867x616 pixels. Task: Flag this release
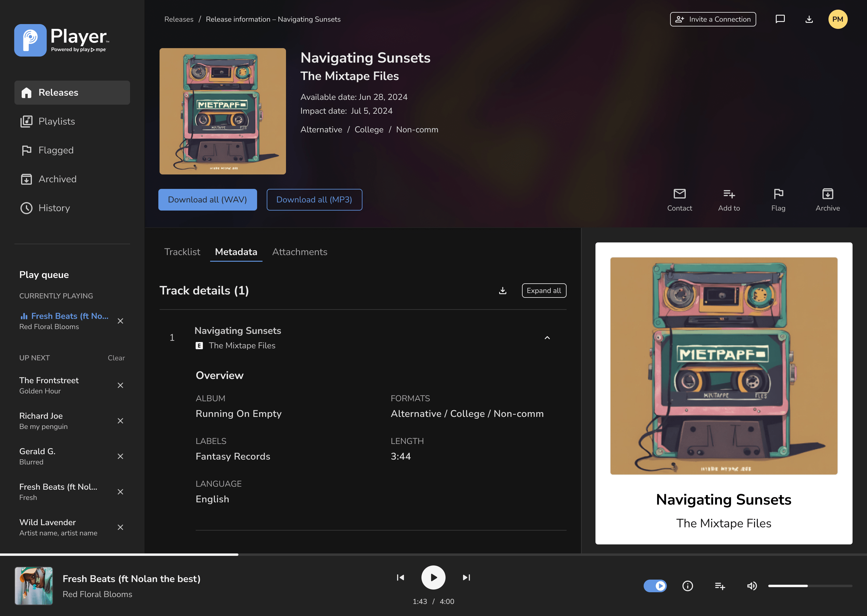(x=778, y=200)
